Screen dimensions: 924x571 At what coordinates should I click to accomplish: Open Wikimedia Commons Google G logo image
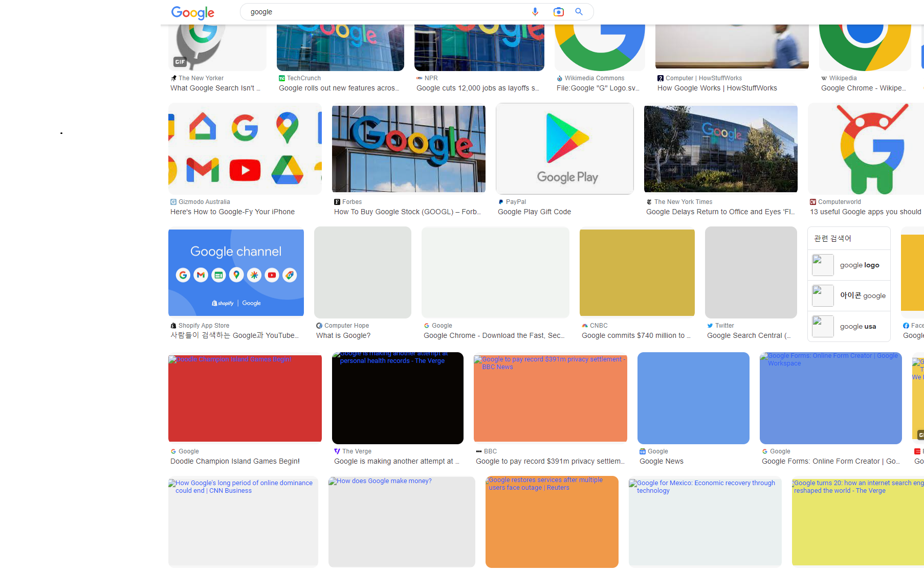point(600,48)
